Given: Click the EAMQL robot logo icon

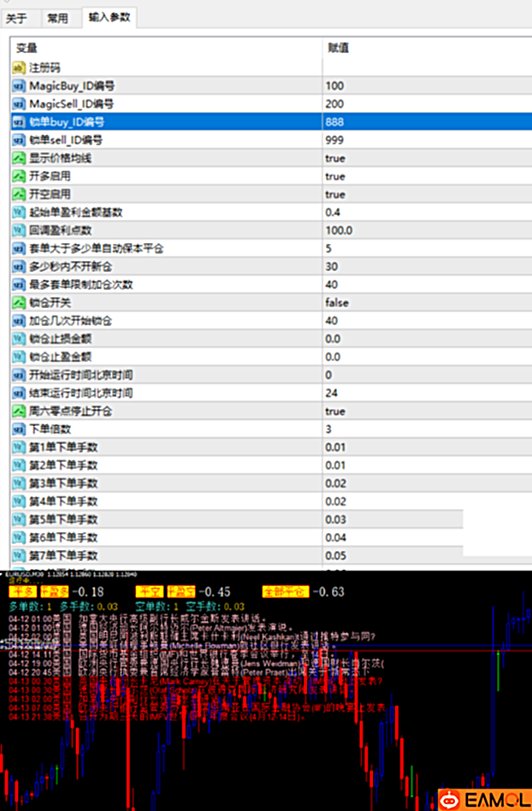Looking at the screenshot, I should 449,799.
